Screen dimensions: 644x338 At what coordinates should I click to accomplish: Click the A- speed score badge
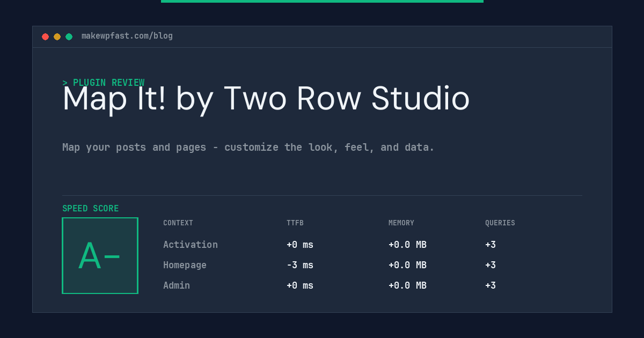tap(100, 255)
